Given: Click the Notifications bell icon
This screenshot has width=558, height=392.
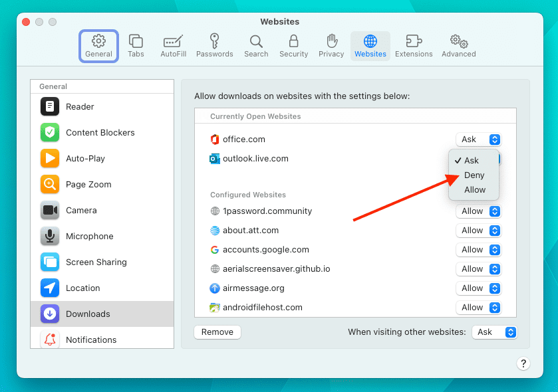Looking at the screenshot, I should 50,340.
